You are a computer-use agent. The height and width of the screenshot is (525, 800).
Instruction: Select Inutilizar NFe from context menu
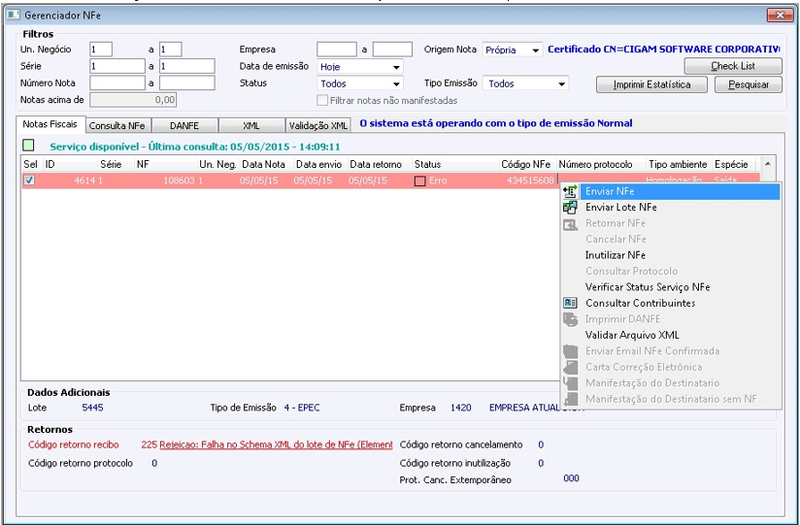click(615, 255)
